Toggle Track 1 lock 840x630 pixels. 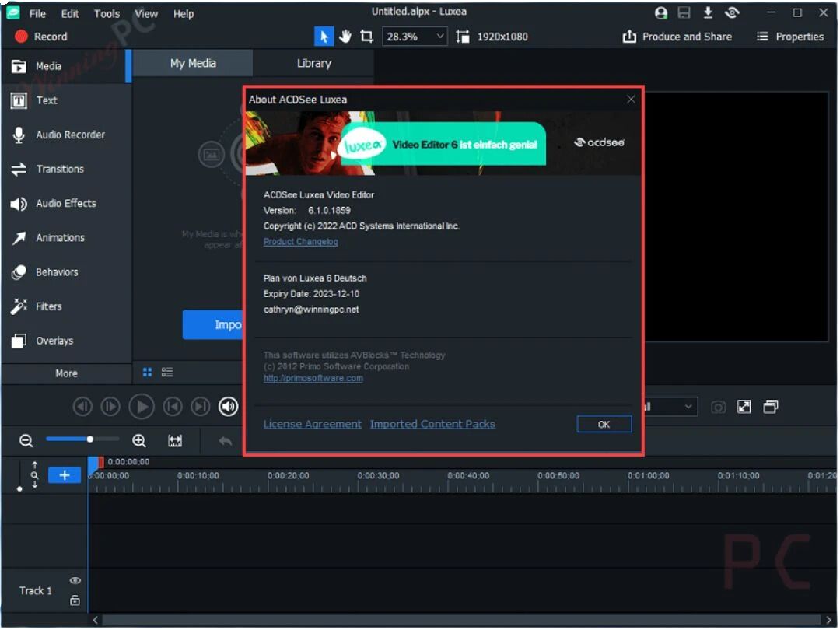(x=75, y=601)
